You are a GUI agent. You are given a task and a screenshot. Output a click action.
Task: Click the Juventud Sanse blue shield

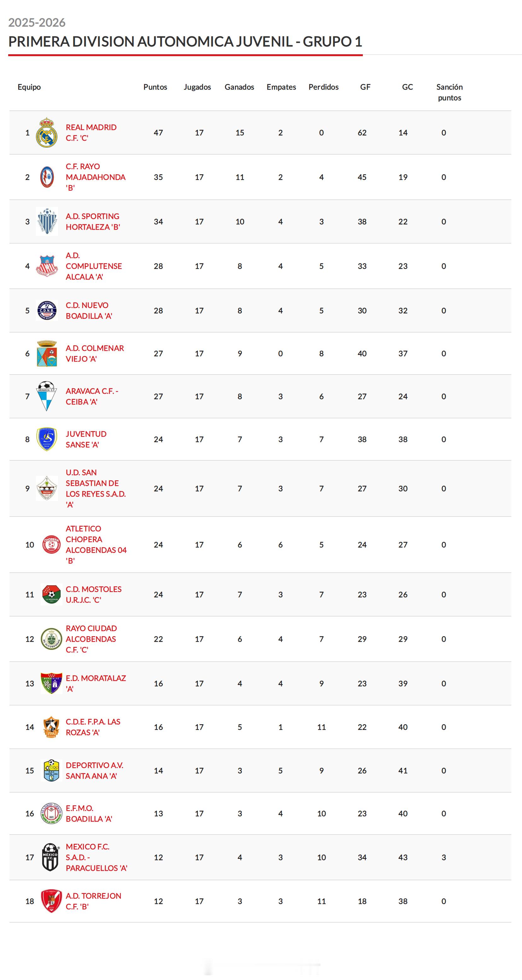pyautogui.click(x=47, y=440)
